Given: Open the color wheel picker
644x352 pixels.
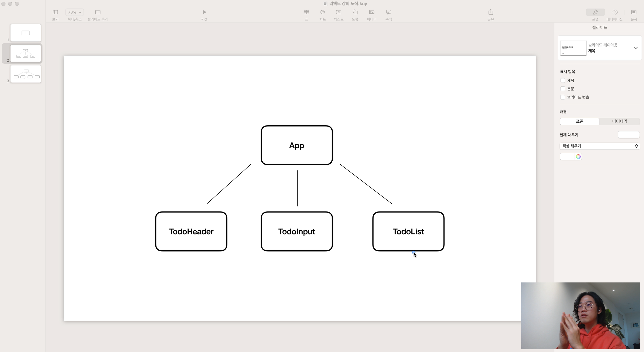Looking at the screenshot, I should 578,157.
